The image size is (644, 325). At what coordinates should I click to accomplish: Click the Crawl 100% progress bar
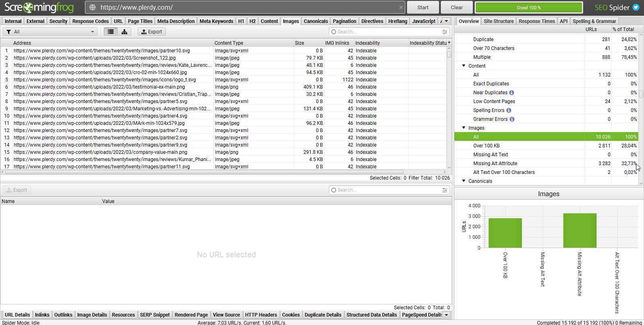pos(528,8)
